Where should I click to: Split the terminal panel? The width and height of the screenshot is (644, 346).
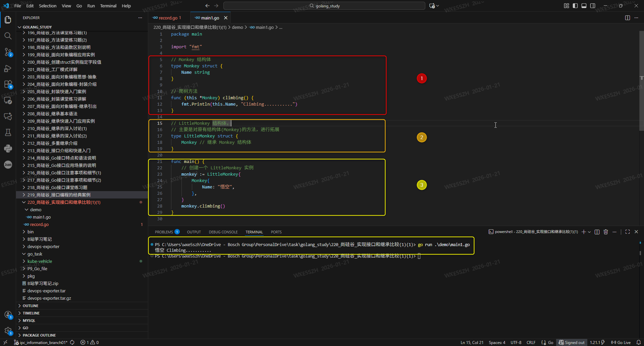point(597,232)
